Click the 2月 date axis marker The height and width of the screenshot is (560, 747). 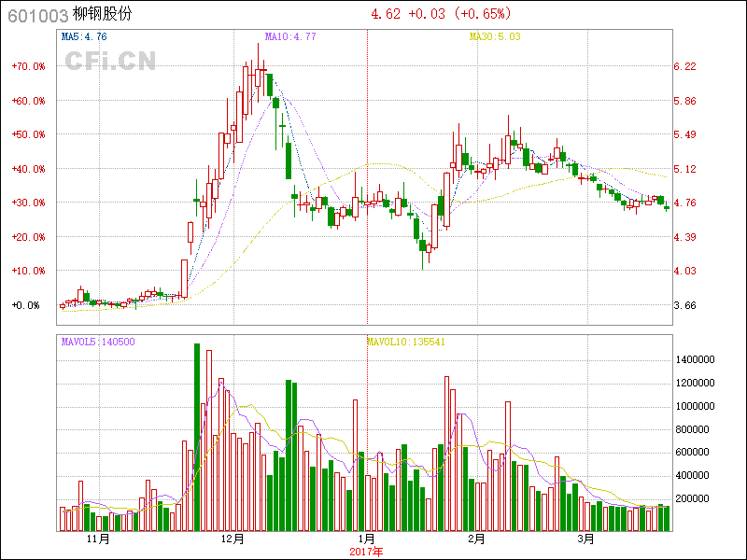pyautogui.click(x=476, y=539)
